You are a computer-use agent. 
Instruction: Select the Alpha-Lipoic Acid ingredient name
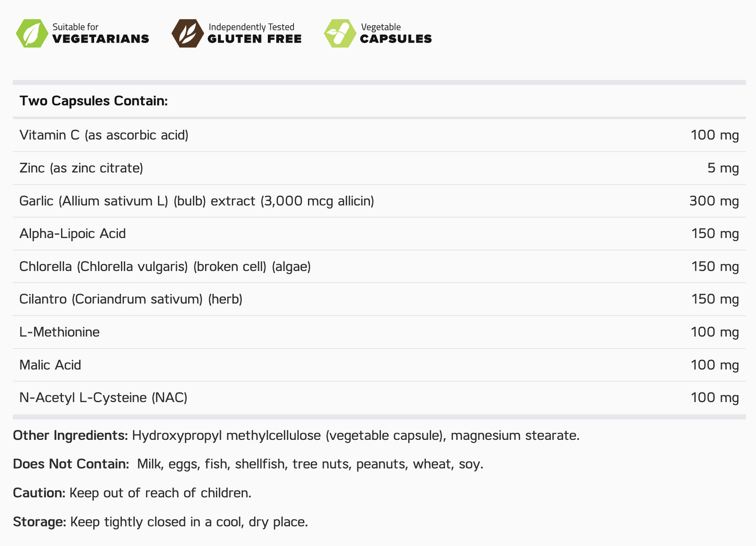point(73,234)
